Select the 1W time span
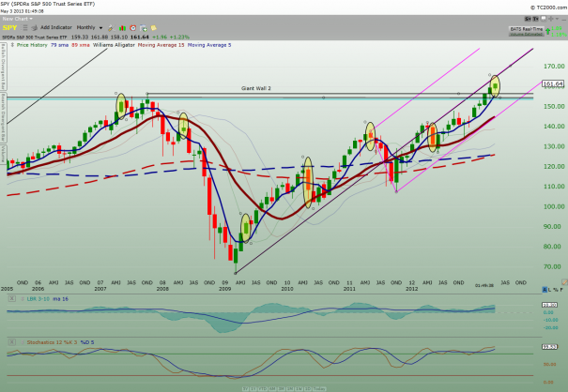The image size is (568, 392). 299,389
